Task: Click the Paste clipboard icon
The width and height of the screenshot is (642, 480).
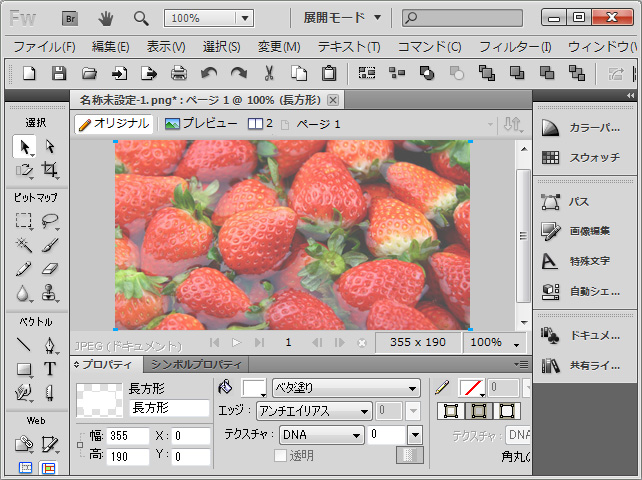Action: (x=329, y=74)
